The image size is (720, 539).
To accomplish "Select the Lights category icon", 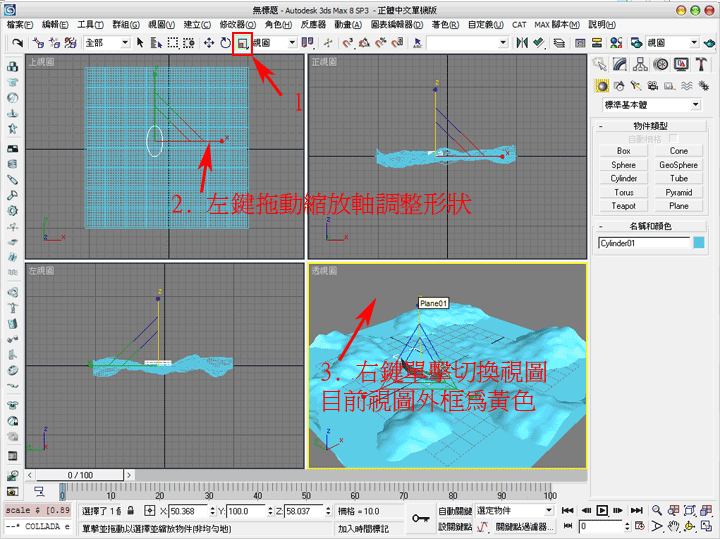I will [x=636, y=86].
